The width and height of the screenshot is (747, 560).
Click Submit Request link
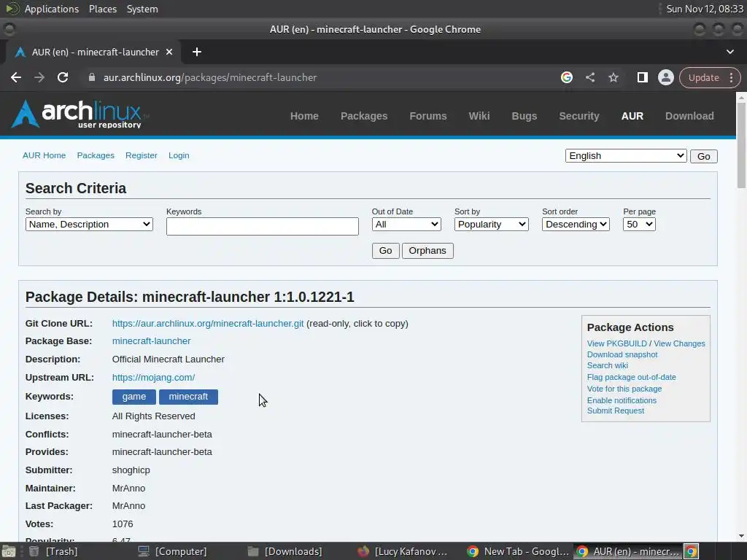pyautogui.click(x=616, y=411)
